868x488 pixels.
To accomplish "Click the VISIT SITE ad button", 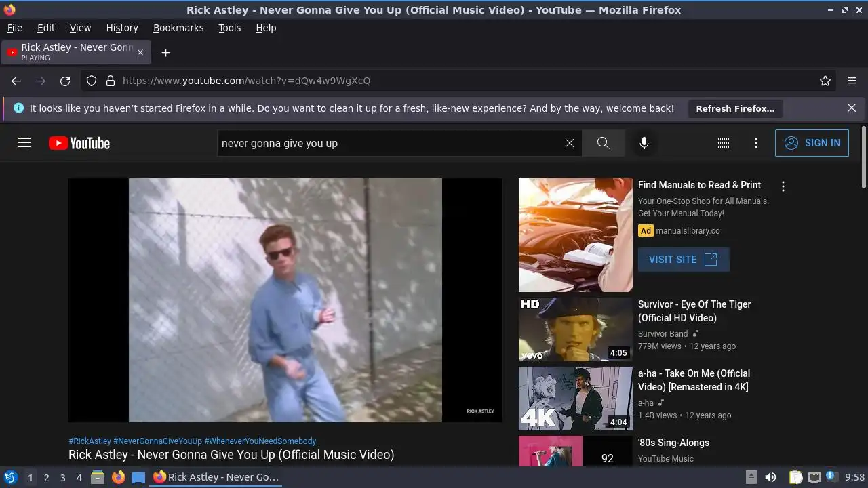I will (x=684, y=260).
